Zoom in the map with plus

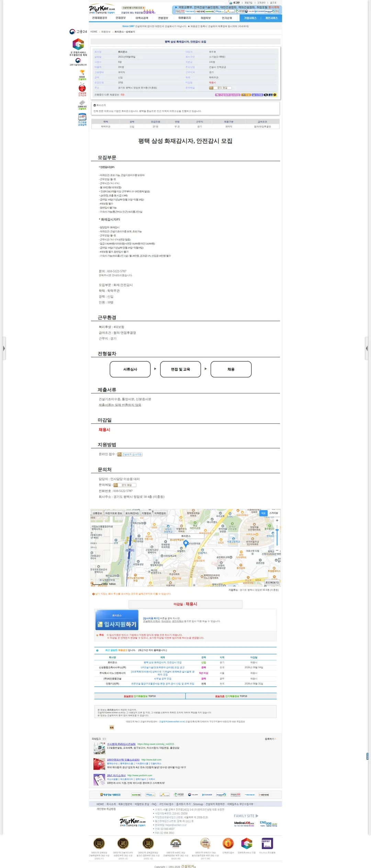tap(277, 520)
